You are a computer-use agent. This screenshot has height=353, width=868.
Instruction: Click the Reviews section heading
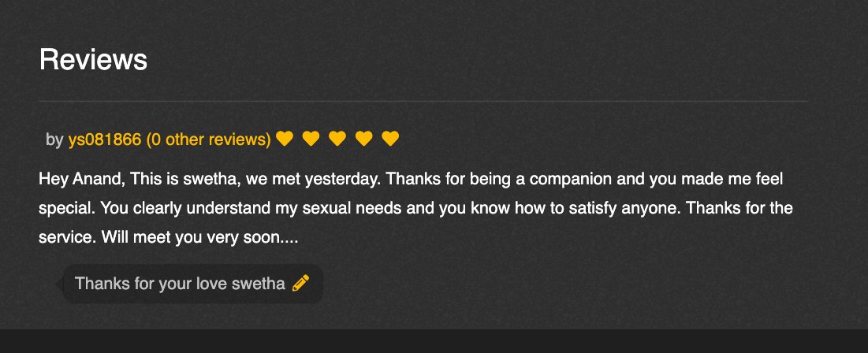point(93,59)
